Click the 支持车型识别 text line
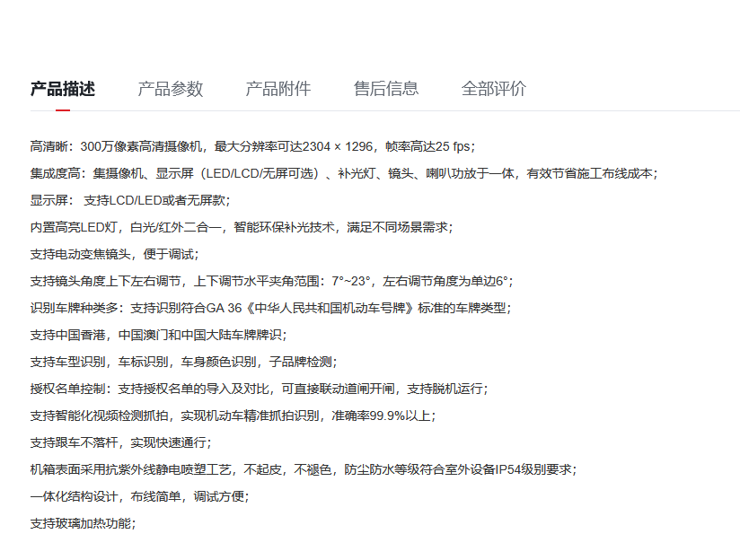The height and width of the screenshot is (560, 740). tap(184, 362)
